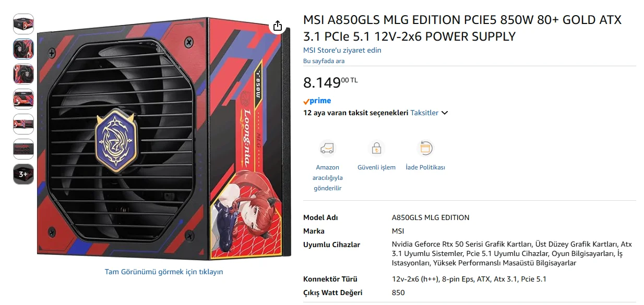Click the Amazon delivery truck icon
644x305 pixels.
[327, 149]
